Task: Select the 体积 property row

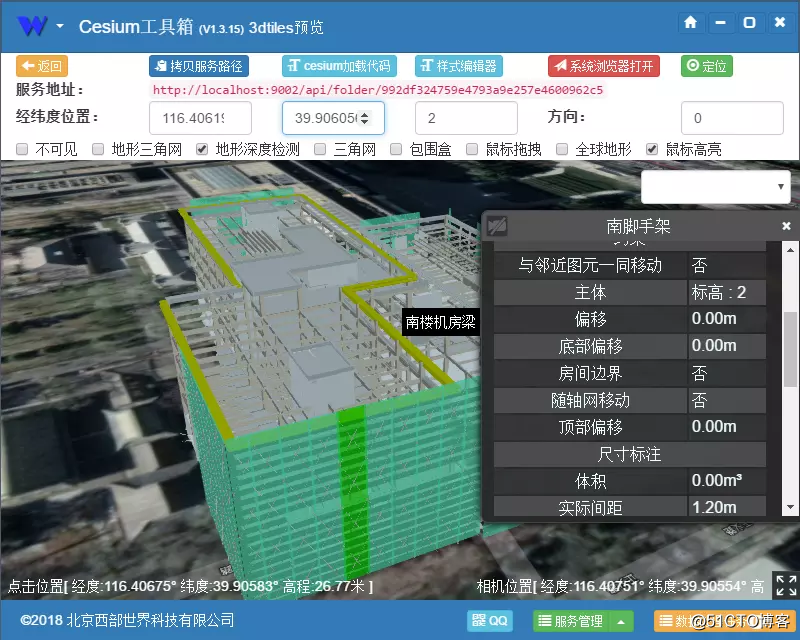Action: click(630, 481)
